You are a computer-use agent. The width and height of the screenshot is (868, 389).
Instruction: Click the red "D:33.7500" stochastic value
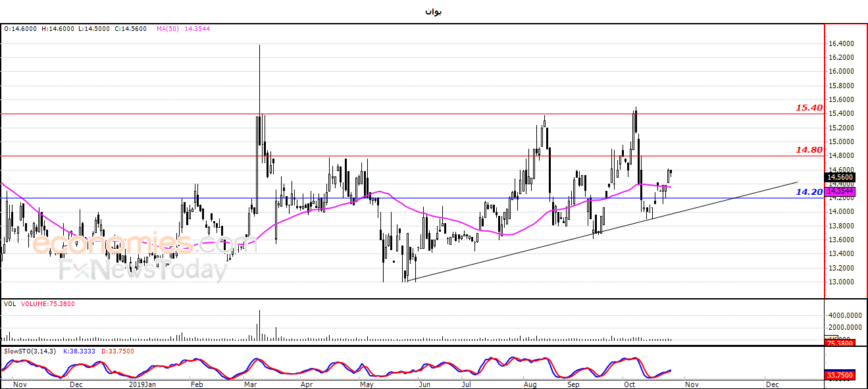point(118,351)
